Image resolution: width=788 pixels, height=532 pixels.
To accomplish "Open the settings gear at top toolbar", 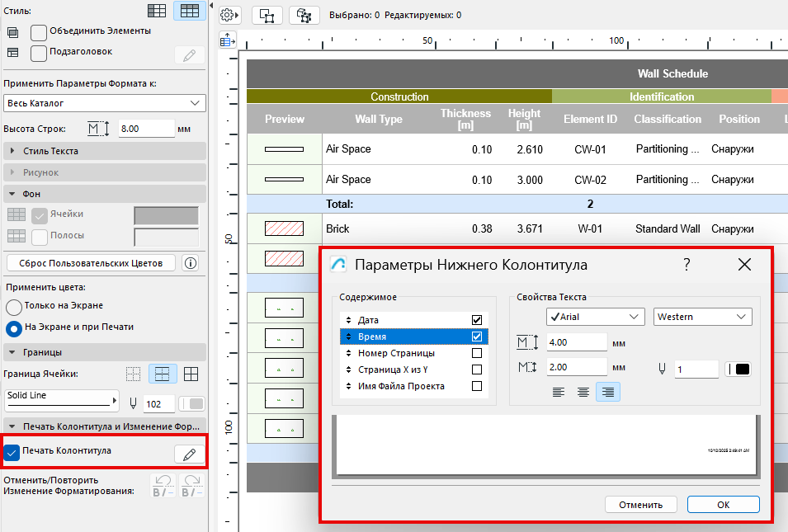I will pos(229,15).
